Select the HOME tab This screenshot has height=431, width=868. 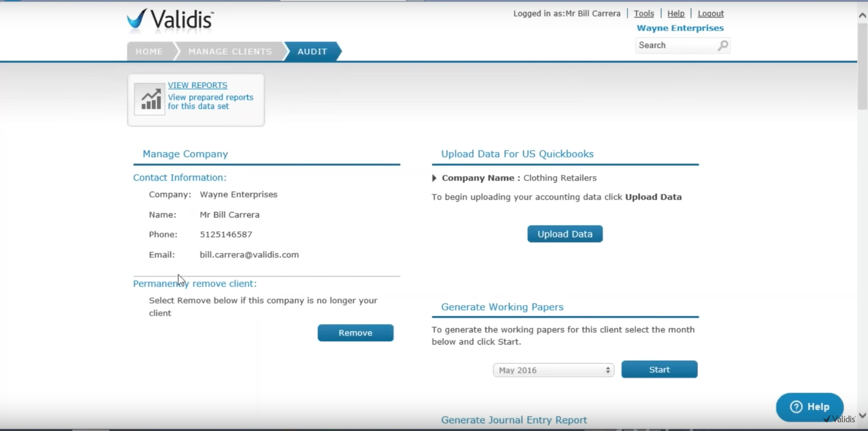(149, 51)
